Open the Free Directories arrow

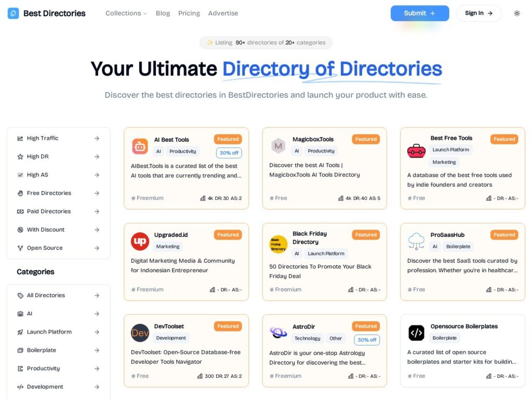click(97, 193)
